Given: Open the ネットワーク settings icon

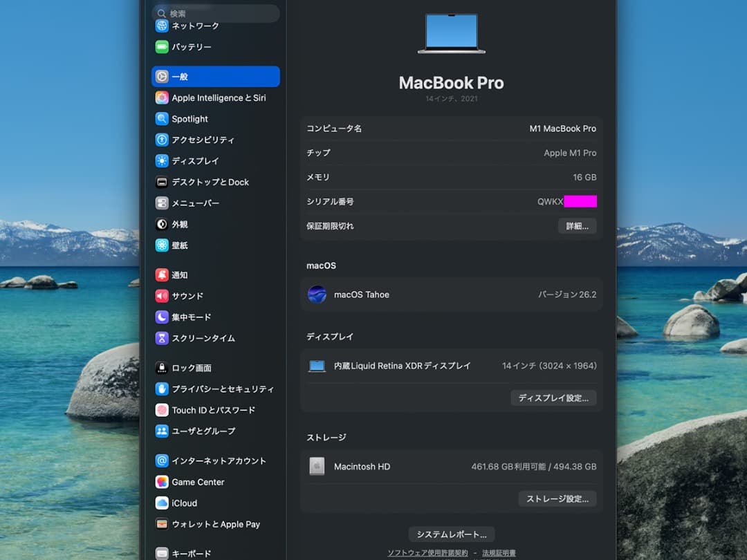Looking at the screenshot, I should [x=162, y=26].
